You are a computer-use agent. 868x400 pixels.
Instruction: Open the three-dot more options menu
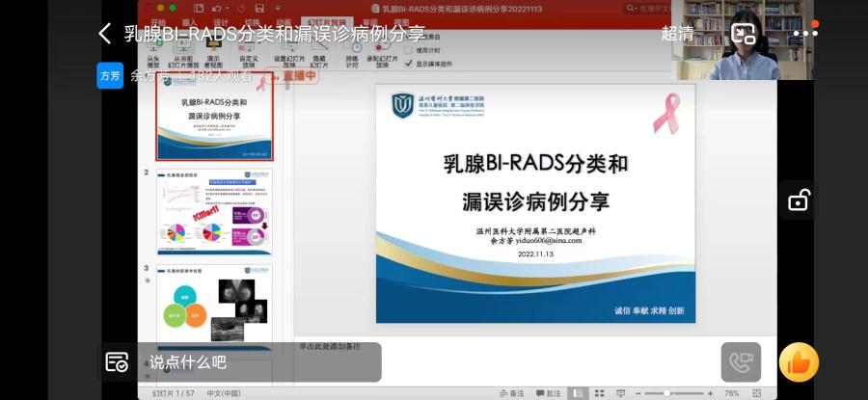(805, 34)
